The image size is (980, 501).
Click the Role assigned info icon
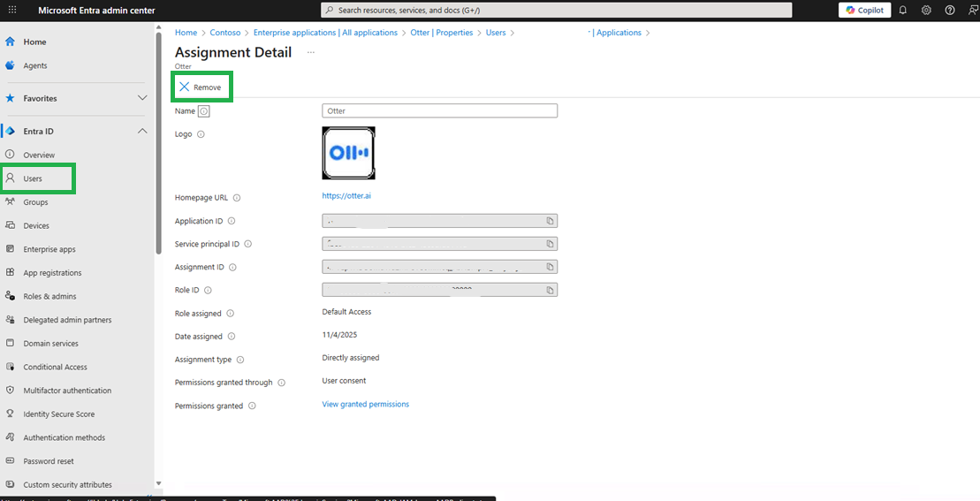click(x=230, y=314)
